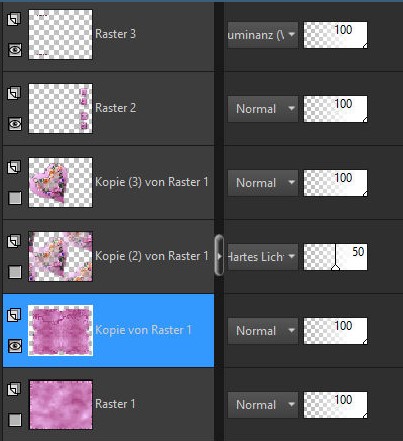The width and height of the screenshot is (403, 441).
Task: Click the panel splitter arrow handle
Action: [x=219, y=255]
